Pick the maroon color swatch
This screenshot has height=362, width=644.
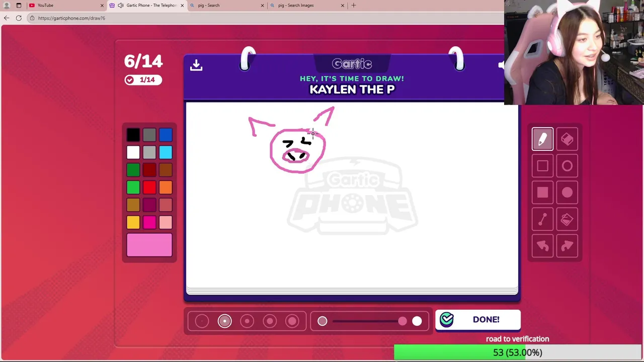(x=149, y=205)
